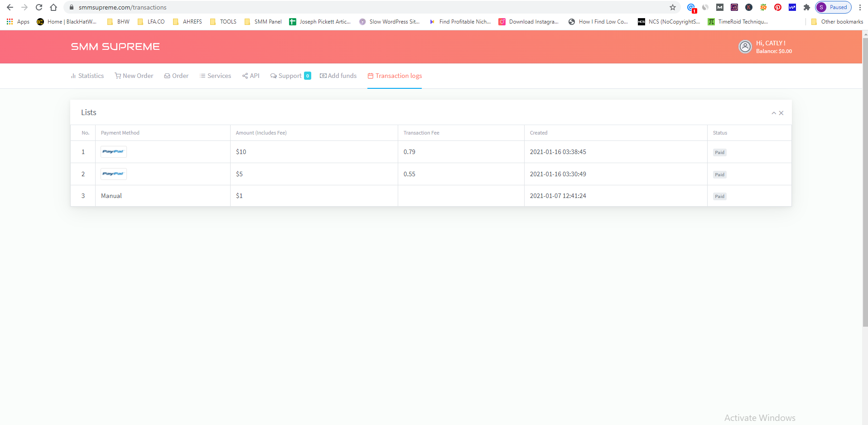Click the browser forward arrow

coord(24,7)
